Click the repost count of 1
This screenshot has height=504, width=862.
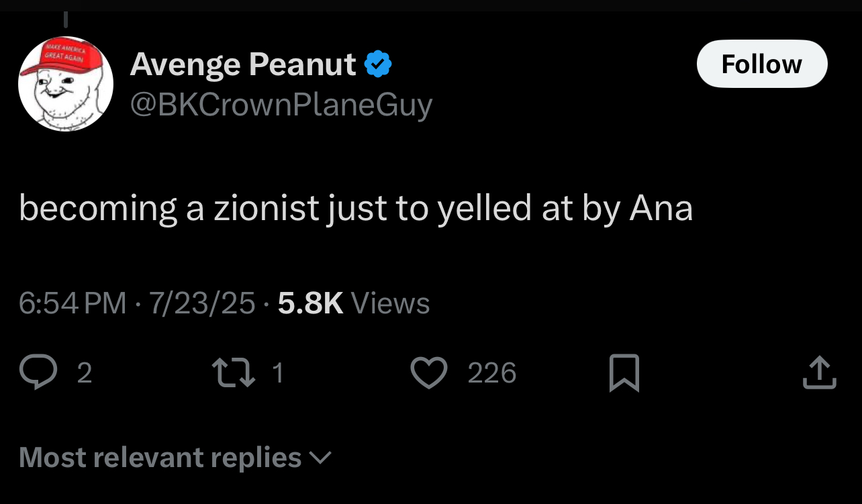click(x=278, y=373)
